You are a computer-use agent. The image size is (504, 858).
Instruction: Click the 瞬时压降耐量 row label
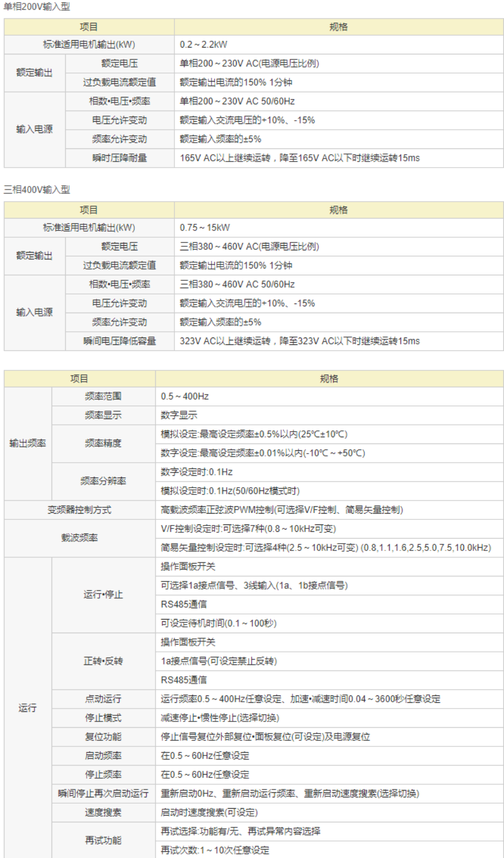119,158
